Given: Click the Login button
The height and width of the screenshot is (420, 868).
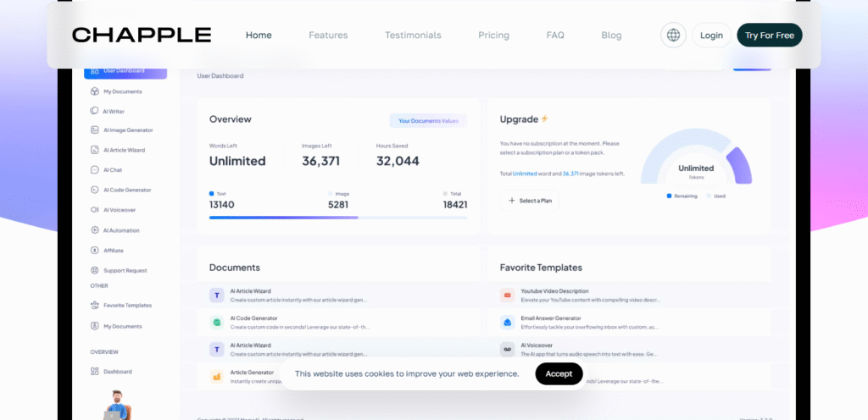Looking at the screenshot, I should 711,36.
